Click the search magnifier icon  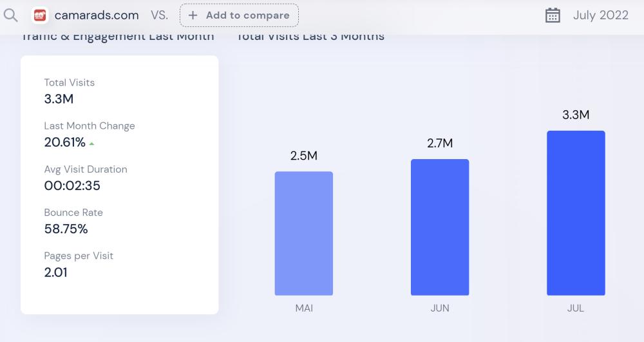click(x=11, y=15)
